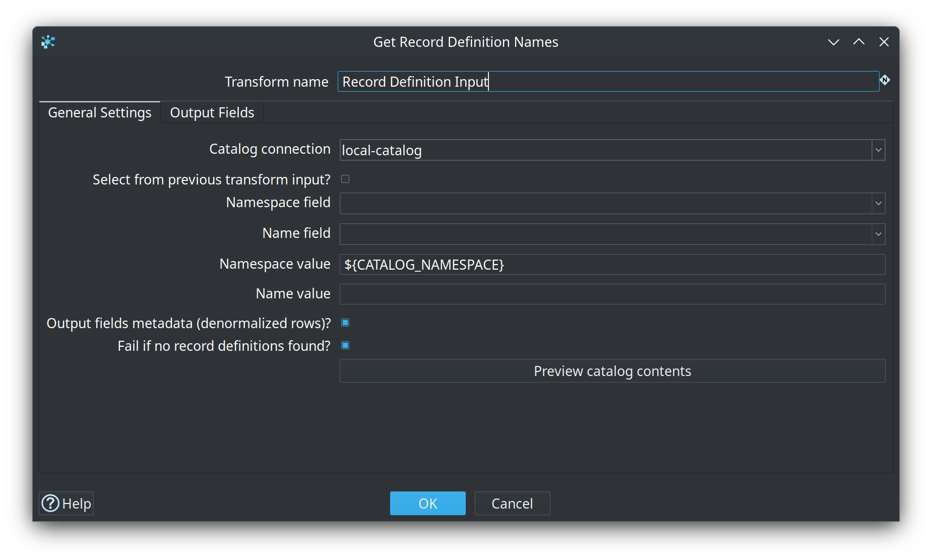Click the Apache Hop app icon in title bar
932x560 pixels.
[48, 42]
